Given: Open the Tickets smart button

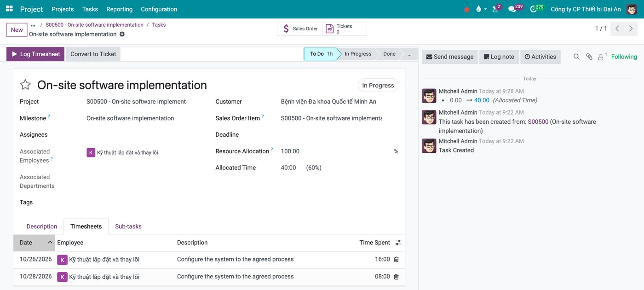Looking at the screenshot, I should 345,29.
